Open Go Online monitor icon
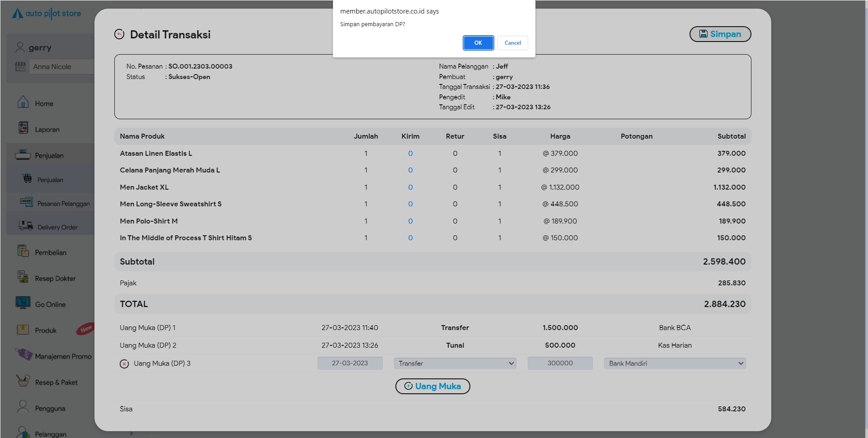Screen dimensions: 868x438 tap(23, 303)
